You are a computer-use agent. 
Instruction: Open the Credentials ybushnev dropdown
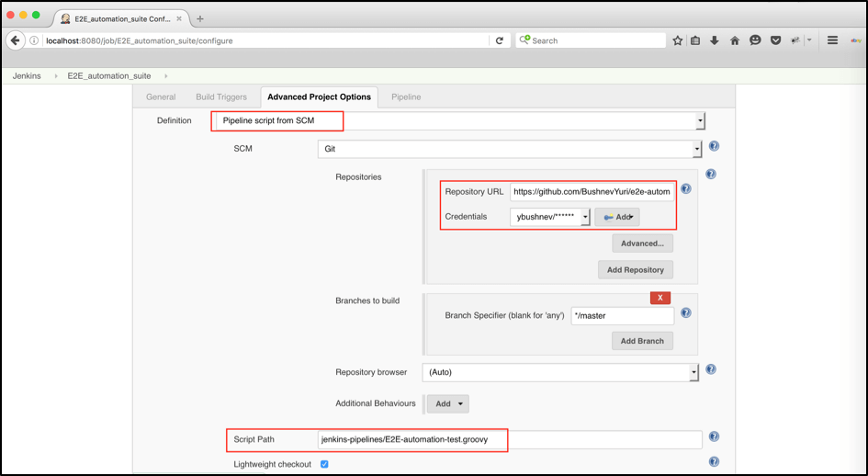pos(550,217)
